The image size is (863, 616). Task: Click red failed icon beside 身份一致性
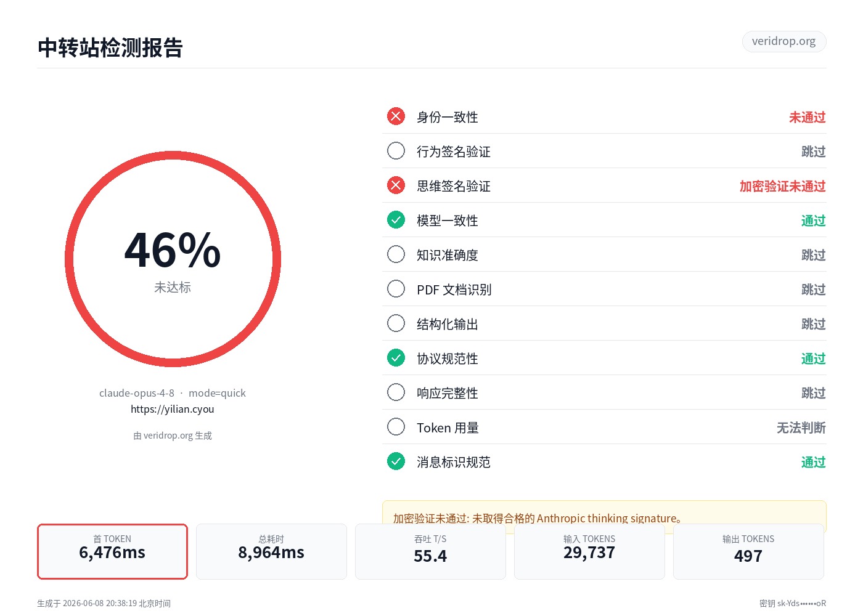click(396, 116)
